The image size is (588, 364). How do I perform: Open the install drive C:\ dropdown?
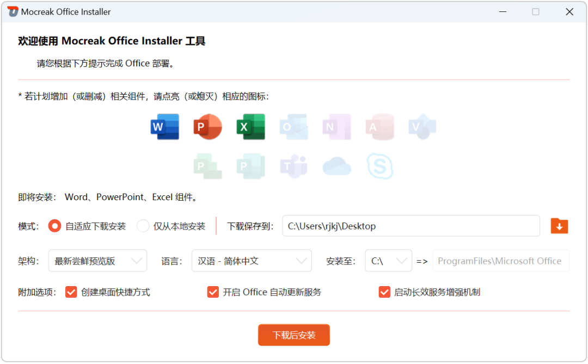(x=388, y=261)
